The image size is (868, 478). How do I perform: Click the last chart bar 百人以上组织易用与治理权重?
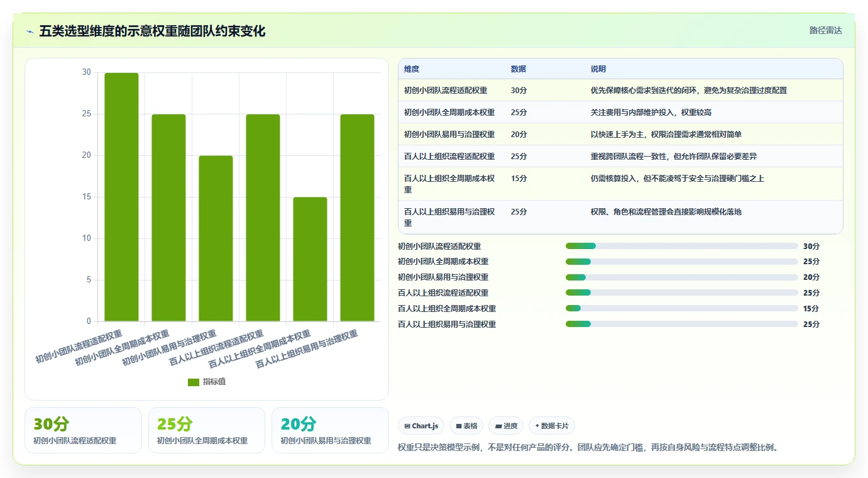357,218
